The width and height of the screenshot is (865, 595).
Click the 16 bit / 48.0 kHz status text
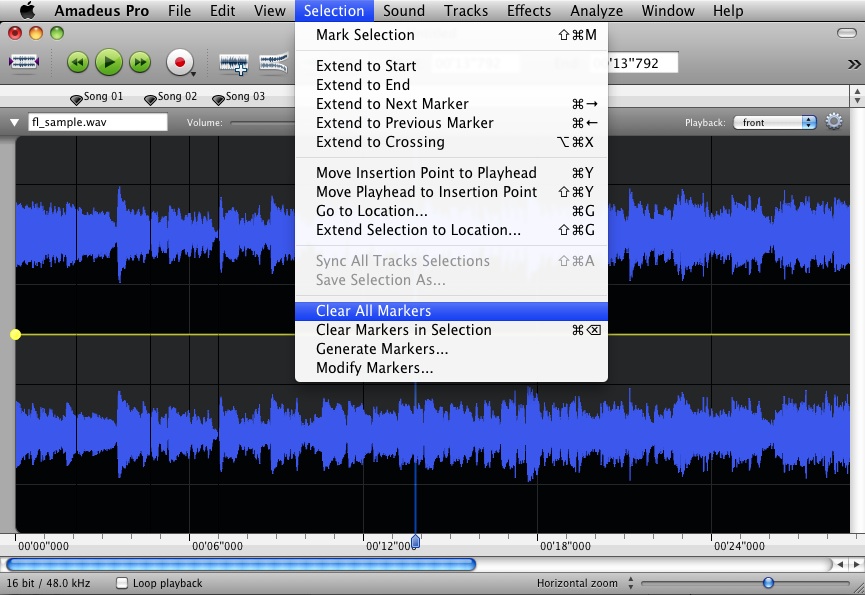49,583
